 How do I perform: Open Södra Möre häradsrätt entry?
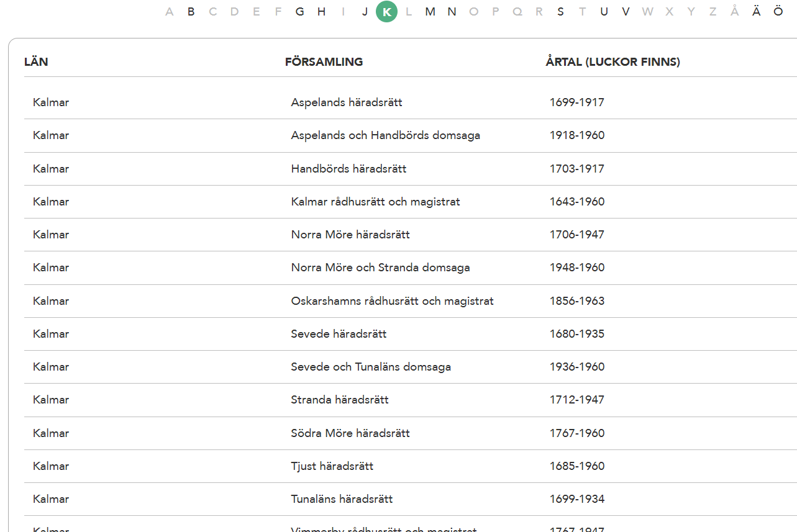(410, 433)
